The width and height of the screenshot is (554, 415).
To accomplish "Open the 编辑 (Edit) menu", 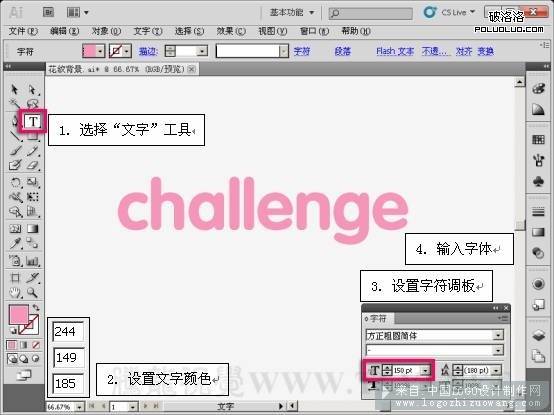I will coord(64,31).
